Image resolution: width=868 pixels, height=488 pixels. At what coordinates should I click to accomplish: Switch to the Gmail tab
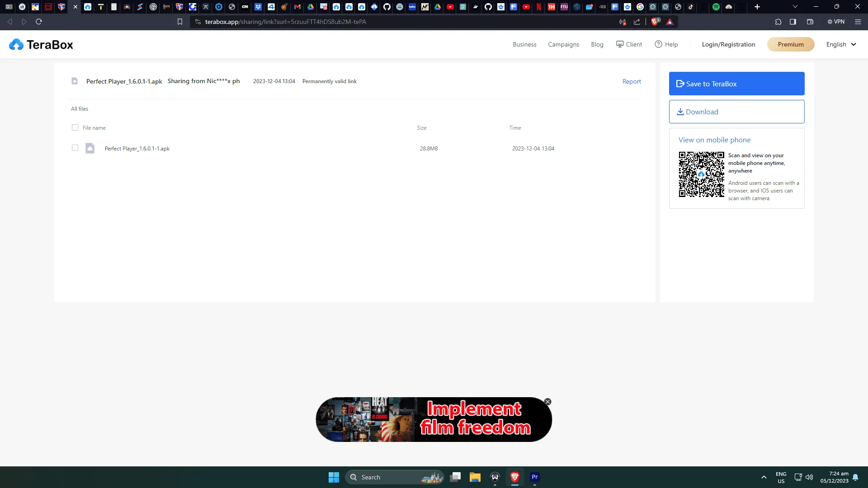pyautogui.click(x=297, y=7)
